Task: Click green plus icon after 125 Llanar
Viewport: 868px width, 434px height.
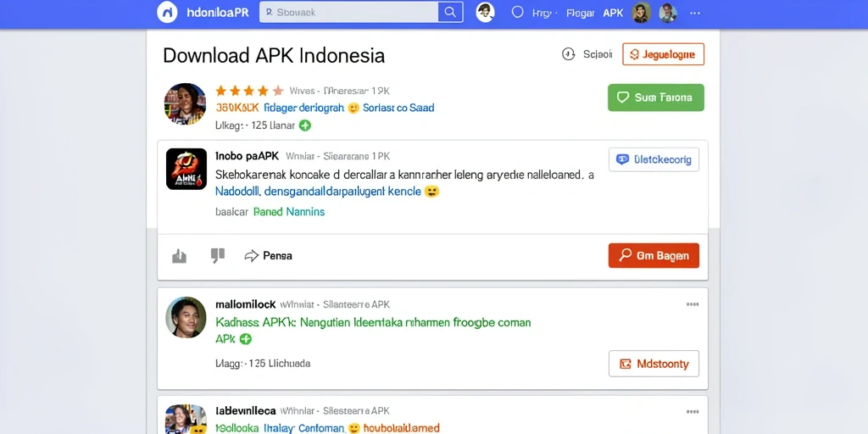Action: [x=305, y=125]
